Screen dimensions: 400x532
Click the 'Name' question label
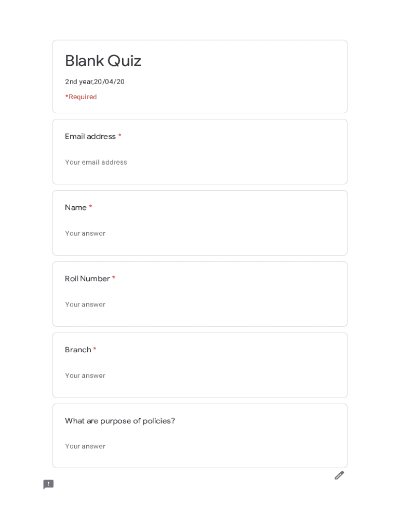coord(76,208)
